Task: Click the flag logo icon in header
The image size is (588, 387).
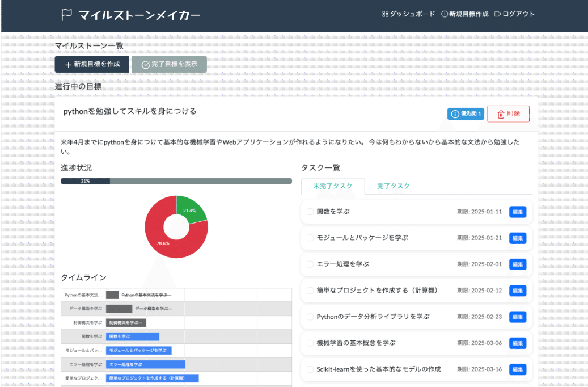Action: click(67, 15)
